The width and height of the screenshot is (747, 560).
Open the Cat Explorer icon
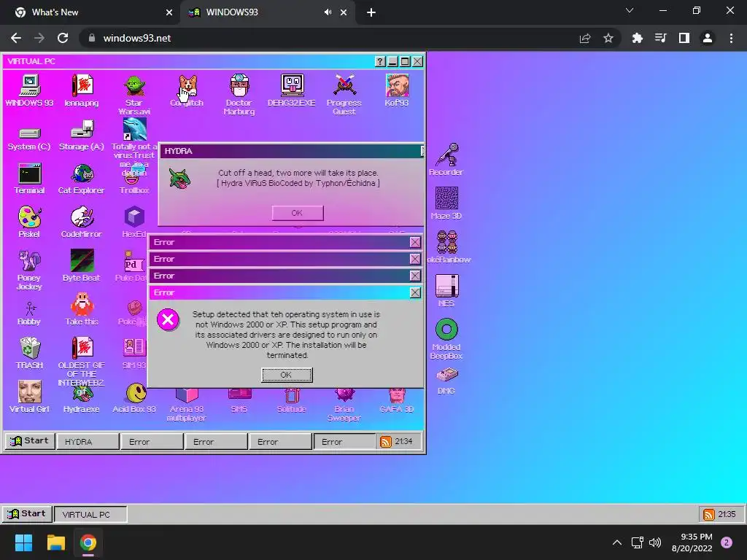click(82, 174)
